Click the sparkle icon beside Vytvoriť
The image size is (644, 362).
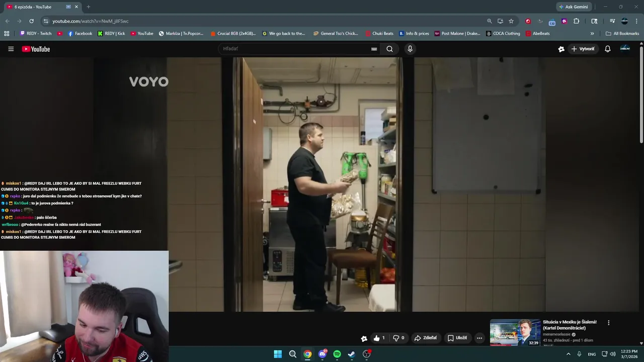point(561,49)
